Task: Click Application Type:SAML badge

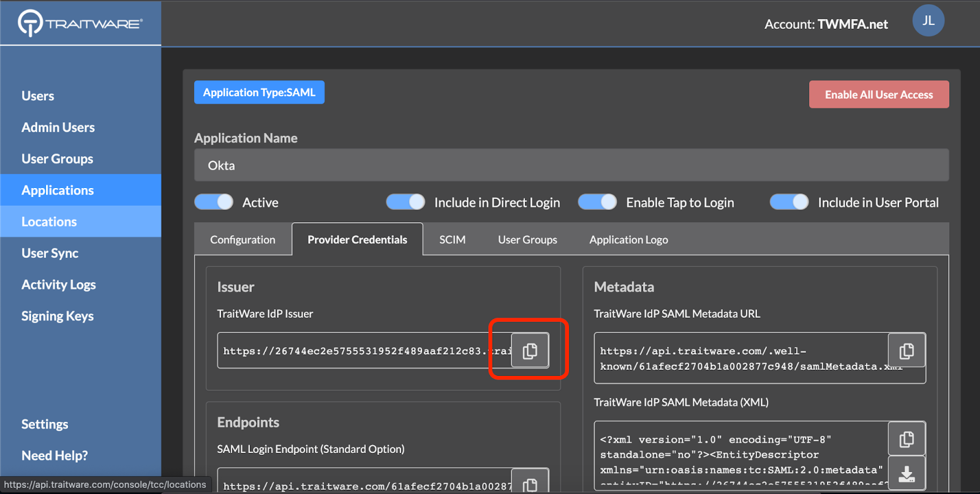Action: (259, 92)
